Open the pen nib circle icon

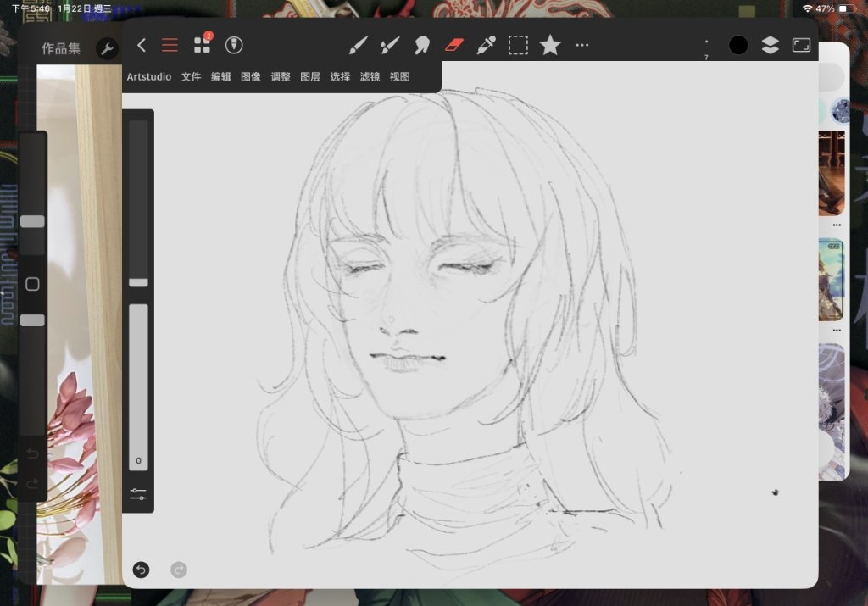click(x=234, y=46)
